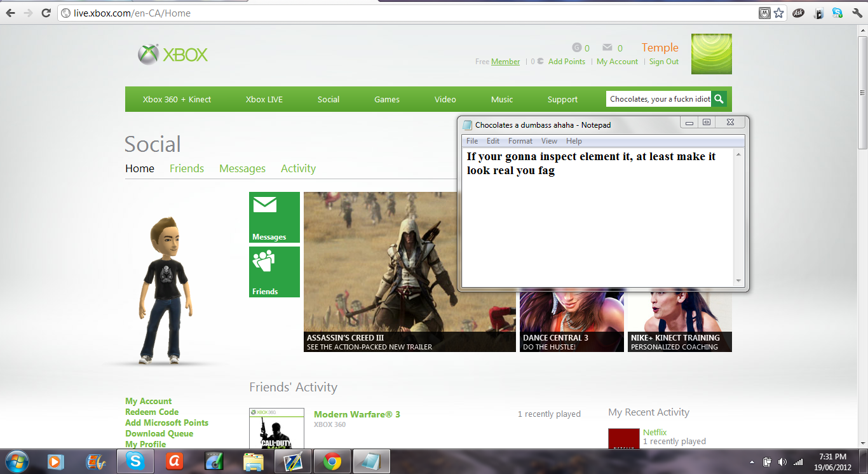Click the Member link
Image resolution: width=868 pixels, height=474 pixels.
(x=505, y=62)
